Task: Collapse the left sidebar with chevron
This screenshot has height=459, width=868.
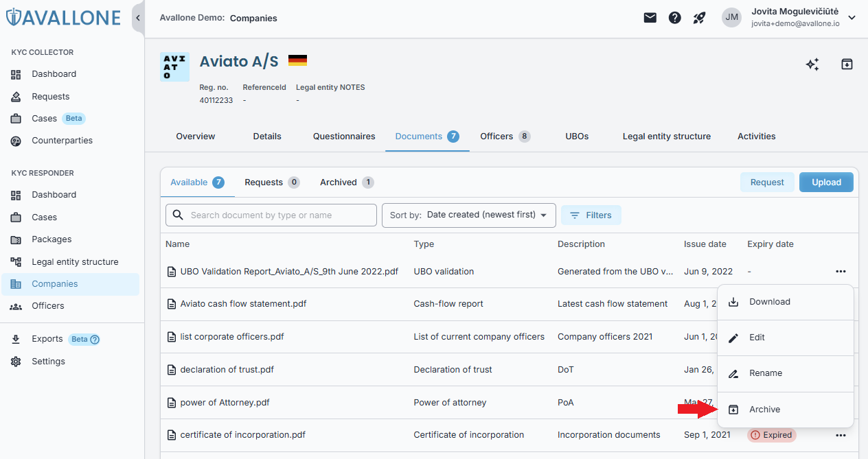Action: point(138,18)
